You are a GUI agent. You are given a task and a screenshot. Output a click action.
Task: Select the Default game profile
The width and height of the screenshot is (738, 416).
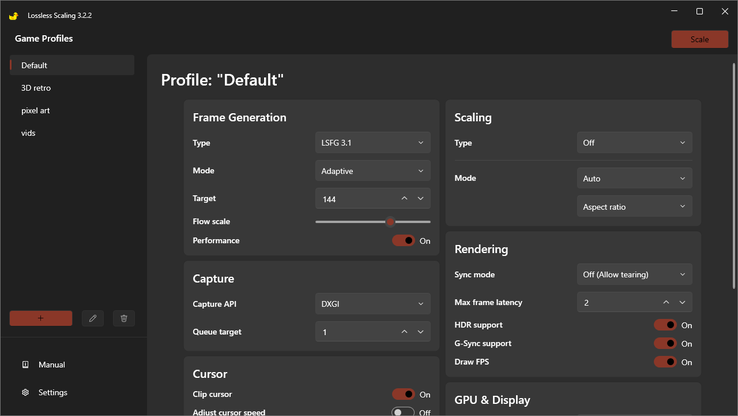(72, 65)
